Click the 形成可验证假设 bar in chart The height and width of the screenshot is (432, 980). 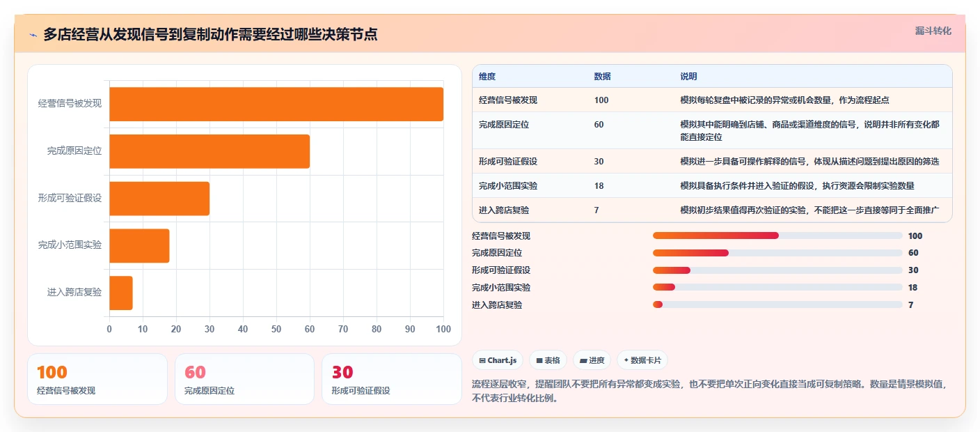tap(159, 199)
